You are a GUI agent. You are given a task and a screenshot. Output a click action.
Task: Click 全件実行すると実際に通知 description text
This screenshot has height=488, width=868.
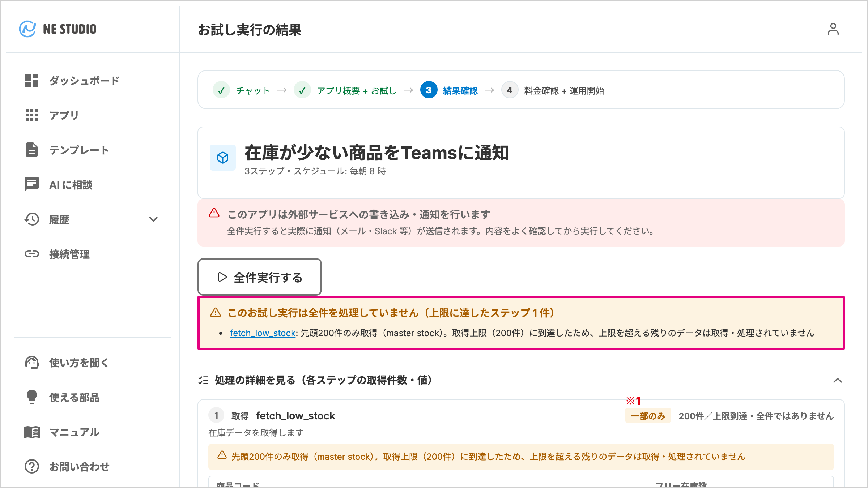pos(441,231)
